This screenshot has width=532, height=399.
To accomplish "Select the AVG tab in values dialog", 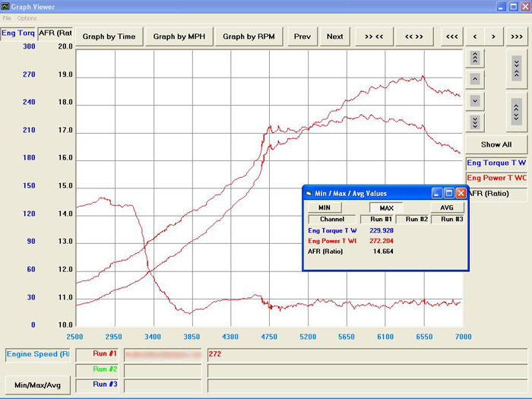I will click(447, 207).
